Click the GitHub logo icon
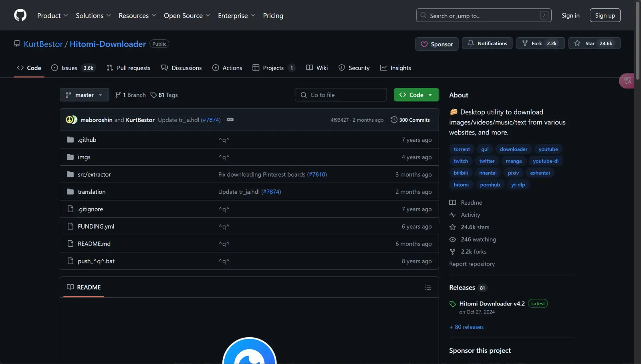The image size is (641, 364). (x=20, y=15)
